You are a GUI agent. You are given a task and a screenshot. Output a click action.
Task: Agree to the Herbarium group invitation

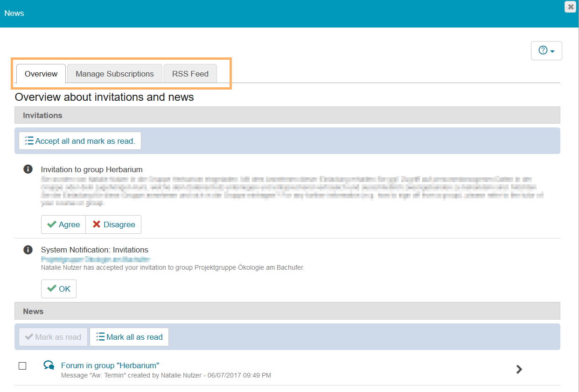coord(63,224)
